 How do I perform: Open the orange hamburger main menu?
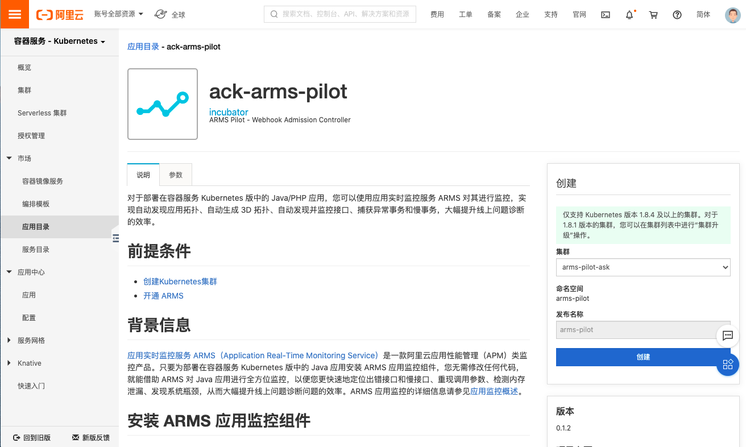[14, 14]
